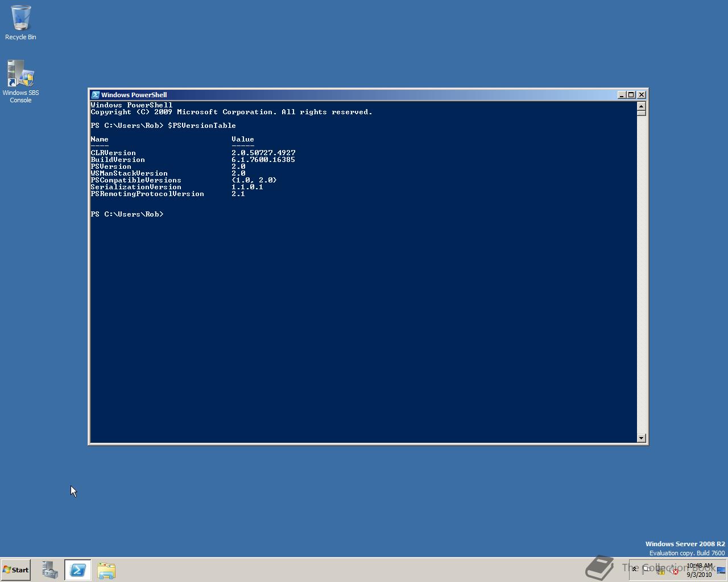Image resolution: width=728 pixels, height=582 pixels.
Task: Click the network warning tray icon
Action: (x=660, y=569)
